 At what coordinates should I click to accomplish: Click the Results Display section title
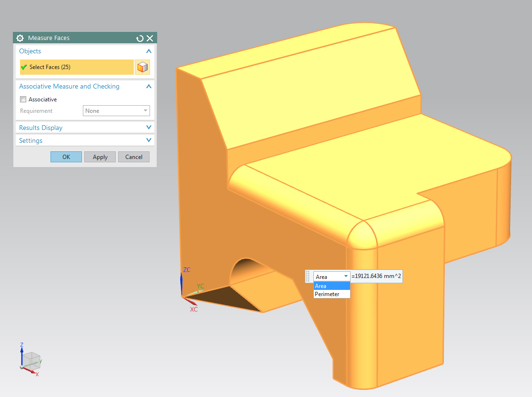pos(40,128)
